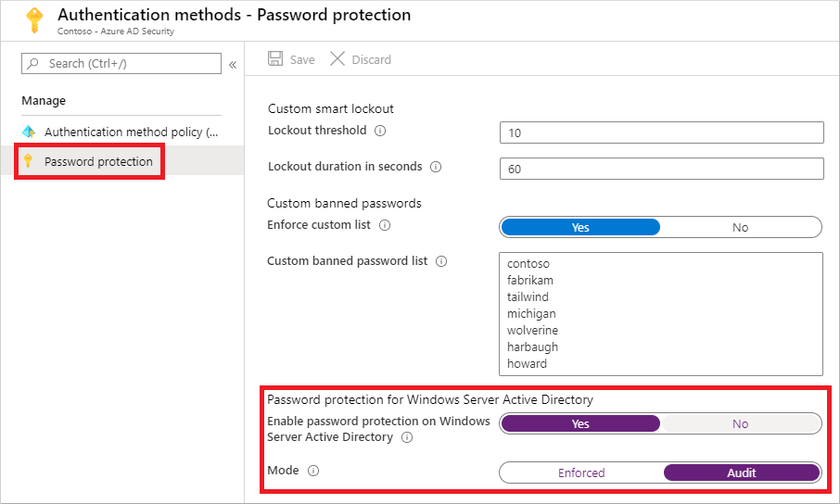The image size is (840, 504).
Task: Disable password protection on Windows Server AD
Action: point(740,423)
